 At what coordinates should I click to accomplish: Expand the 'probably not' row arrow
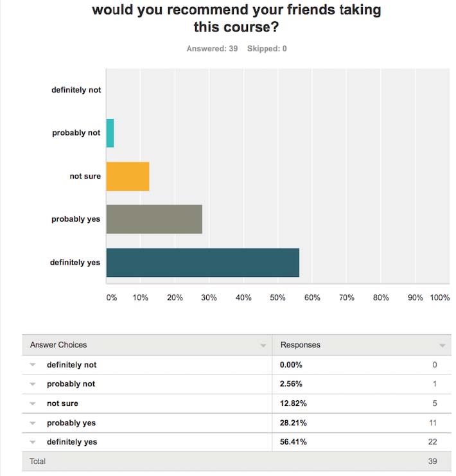33,384
